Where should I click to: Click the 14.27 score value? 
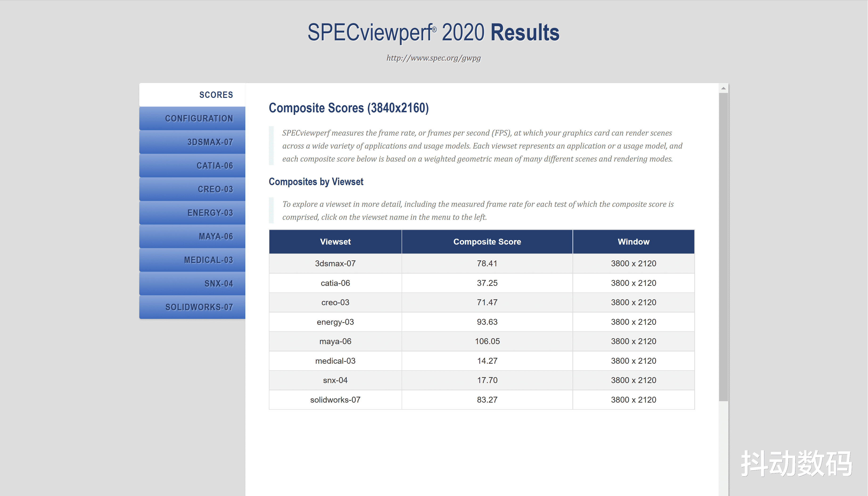[x=487, y=361]
